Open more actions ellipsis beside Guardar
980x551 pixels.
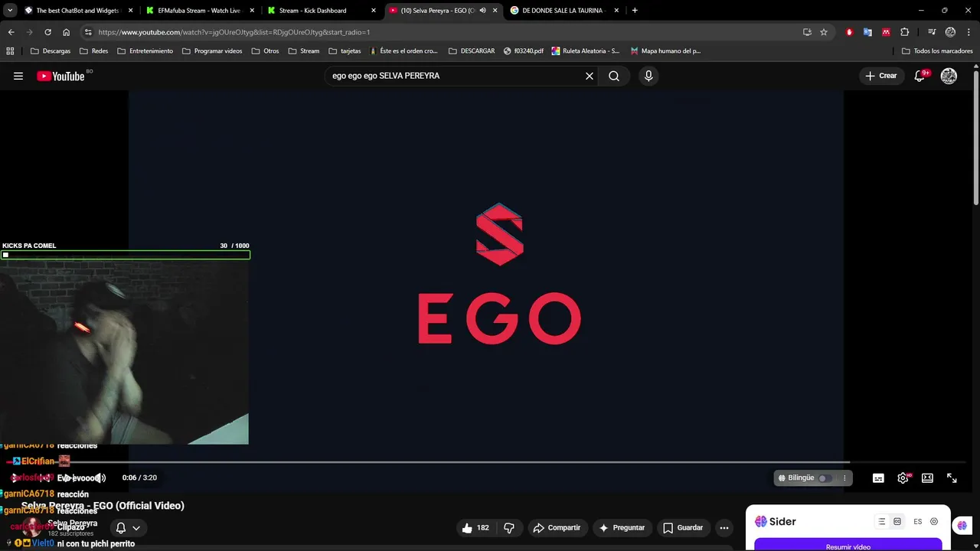(x=724, y=527)
